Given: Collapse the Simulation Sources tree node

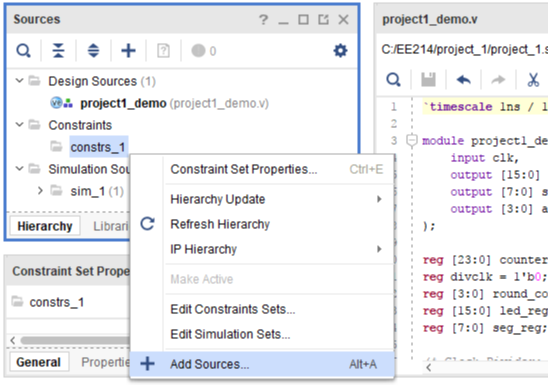Looking at the screenshot, I should point(20,169).
